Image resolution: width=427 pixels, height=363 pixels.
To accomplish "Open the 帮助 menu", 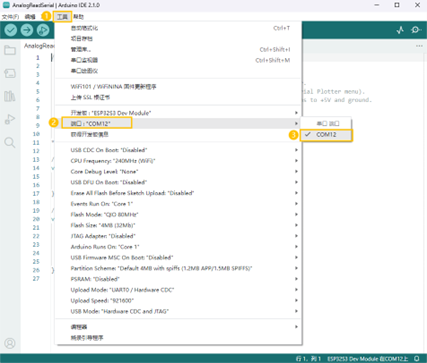I will click(x=79, y=17).
